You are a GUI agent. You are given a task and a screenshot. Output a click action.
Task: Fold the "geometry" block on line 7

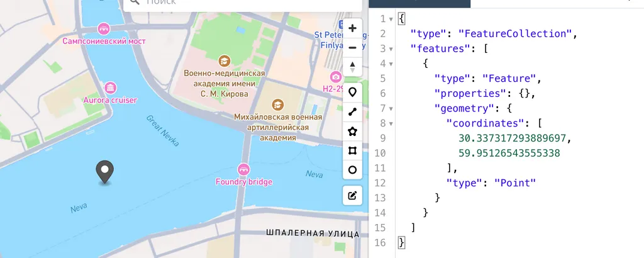[391, 108]
